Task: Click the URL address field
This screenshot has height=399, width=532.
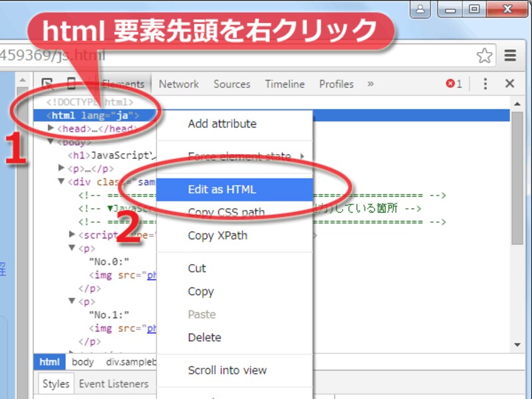Action: pos(237,56)
